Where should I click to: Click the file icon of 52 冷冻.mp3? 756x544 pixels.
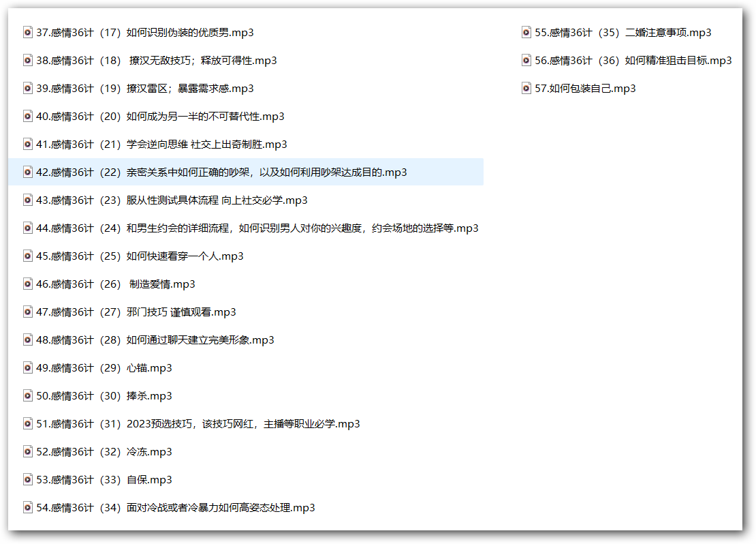point(28,451)
